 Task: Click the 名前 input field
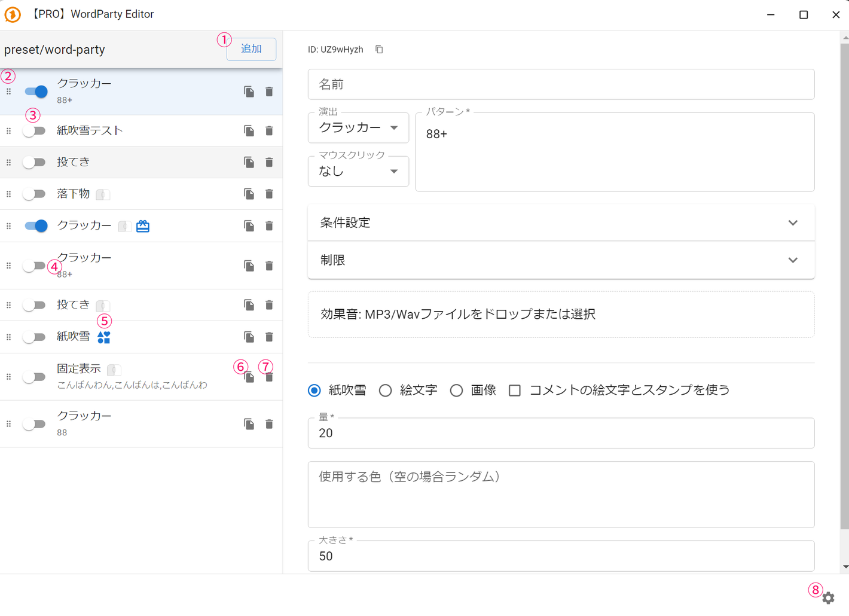coord(560,84)
